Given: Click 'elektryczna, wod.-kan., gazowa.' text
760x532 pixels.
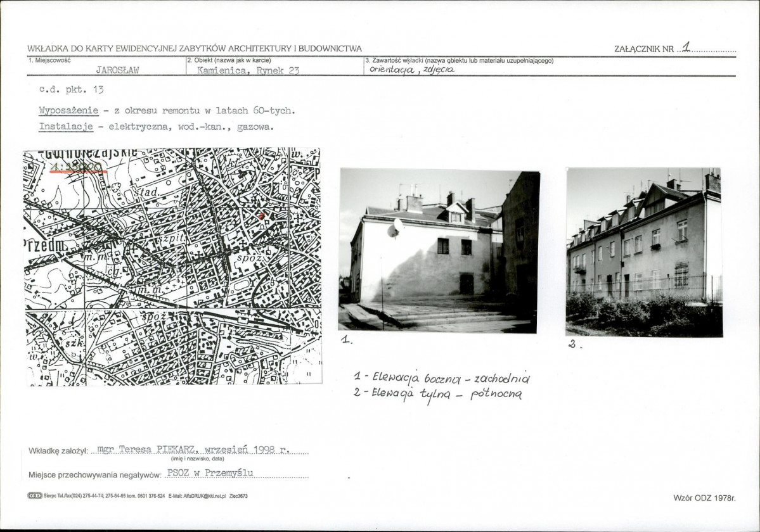Looking at the screenshot, I should (191, 127).
